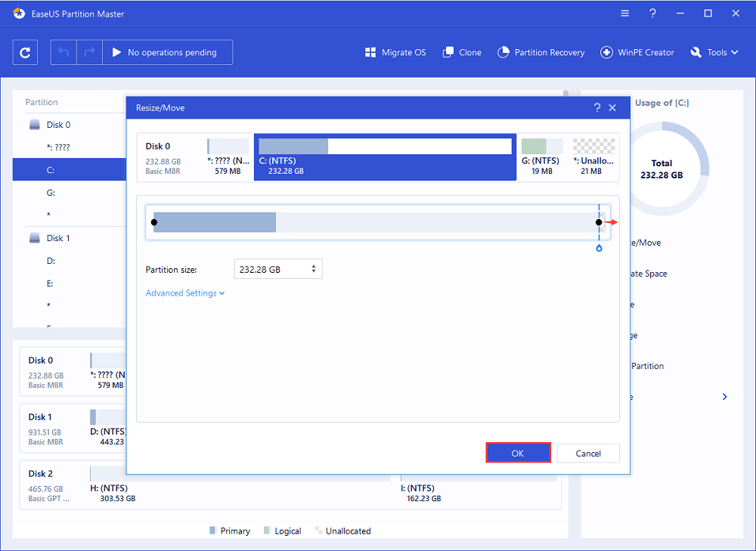756x551 pixels.
Task: Launch WinPE Creator
Action: pyautogui.click(x=637, y=53)
